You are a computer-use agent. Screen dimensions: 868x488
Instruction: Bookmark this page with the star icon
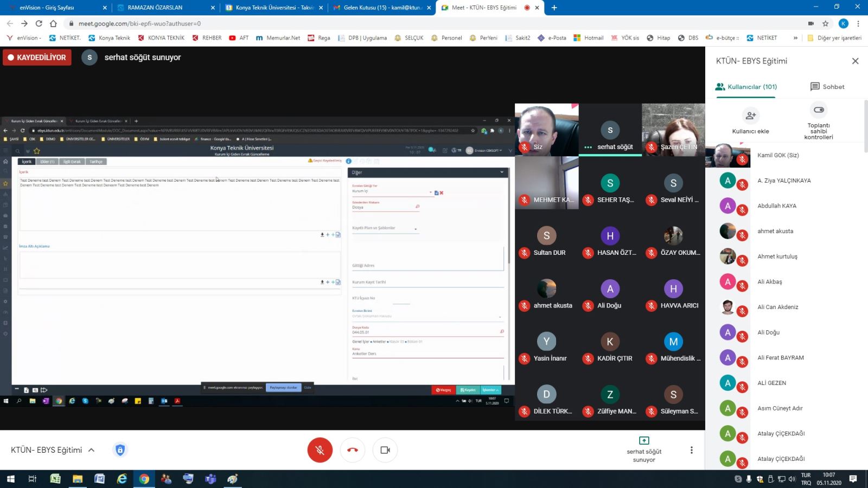[826, 23]
